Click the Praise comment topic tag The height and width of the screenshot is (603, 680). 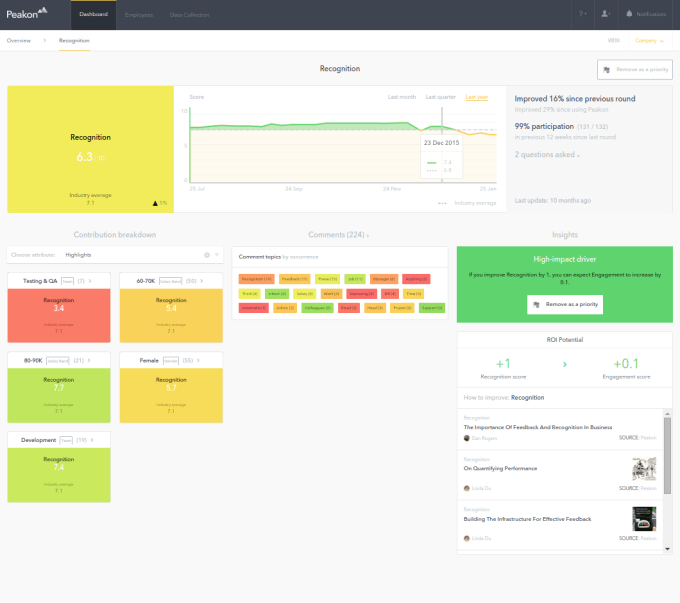pos(327,279)
